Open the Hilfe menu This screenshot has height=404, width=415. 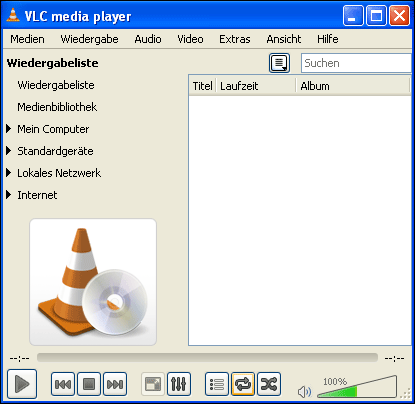coord(328,39)
